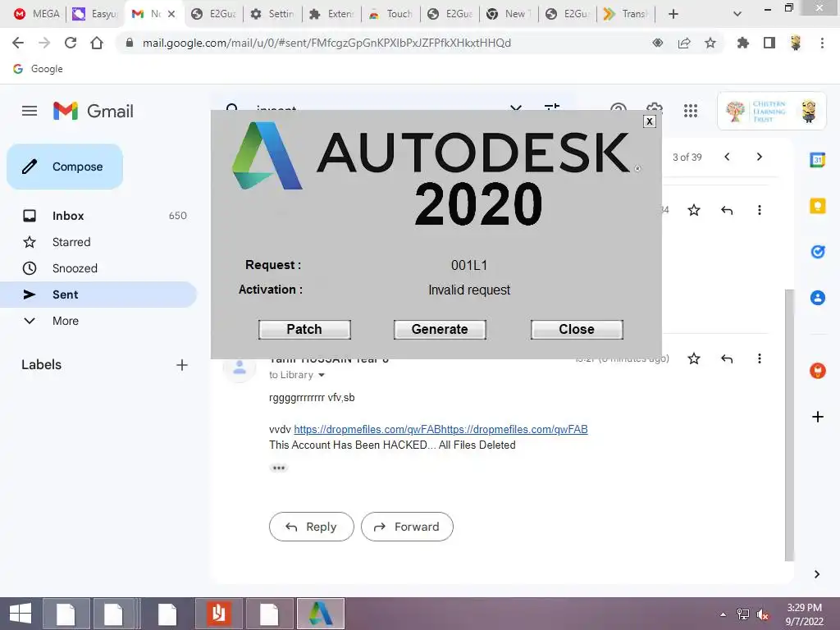Image resolution: width=840 pixels, height=630 pixels.
Task: Click Close button in Autodesk dialog
Action: pos(577,330)
